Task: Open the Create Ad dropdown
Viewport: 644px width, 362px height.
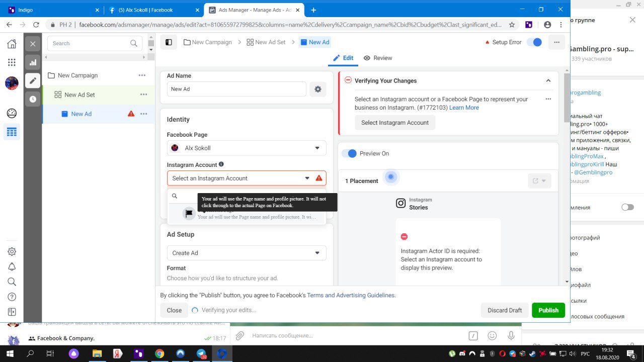Action: point(247,253)
